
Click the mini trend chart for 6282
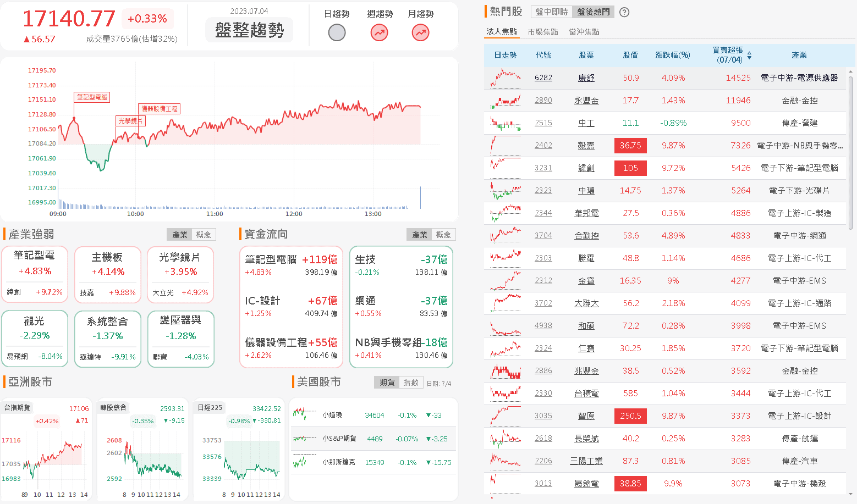[505, 78]
